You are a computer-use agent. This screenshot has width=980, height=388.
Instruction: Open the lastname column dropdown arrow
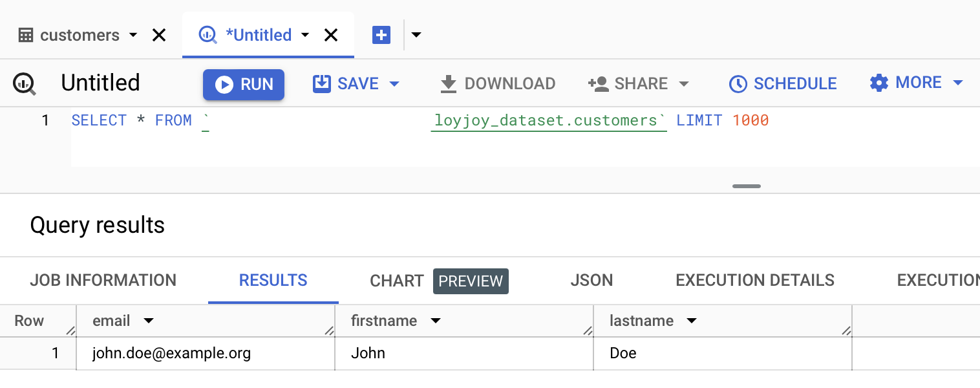coord(692,321)
